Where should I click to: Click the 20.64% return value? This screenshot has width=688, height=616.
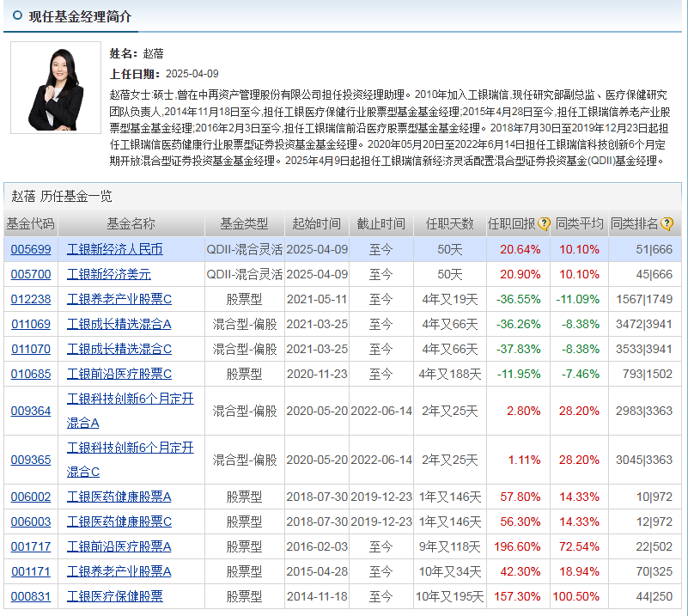tap(520, 249)
